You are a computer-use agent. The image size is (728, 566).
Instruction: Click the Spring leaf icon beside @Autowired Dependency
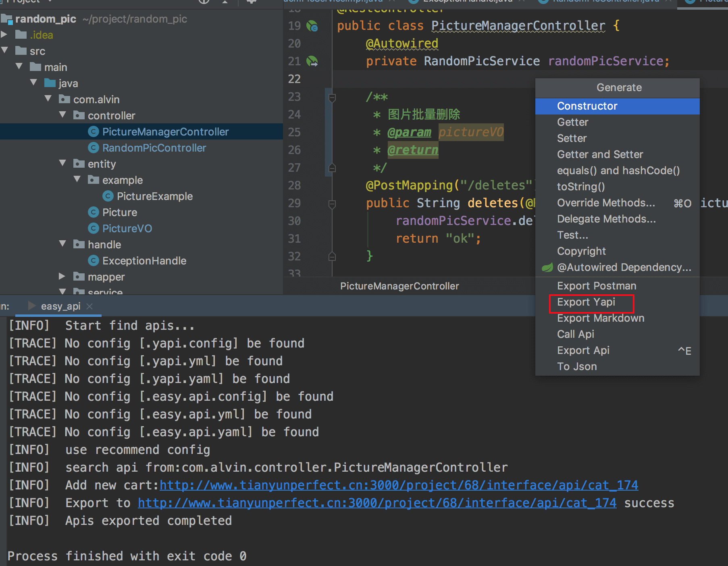[547, 267]
